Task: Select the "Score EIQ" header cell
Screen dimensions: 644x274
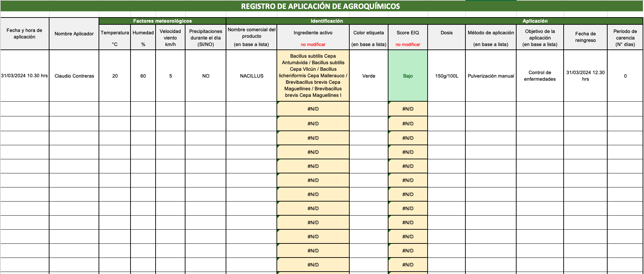Action: [x=408, y=37]
